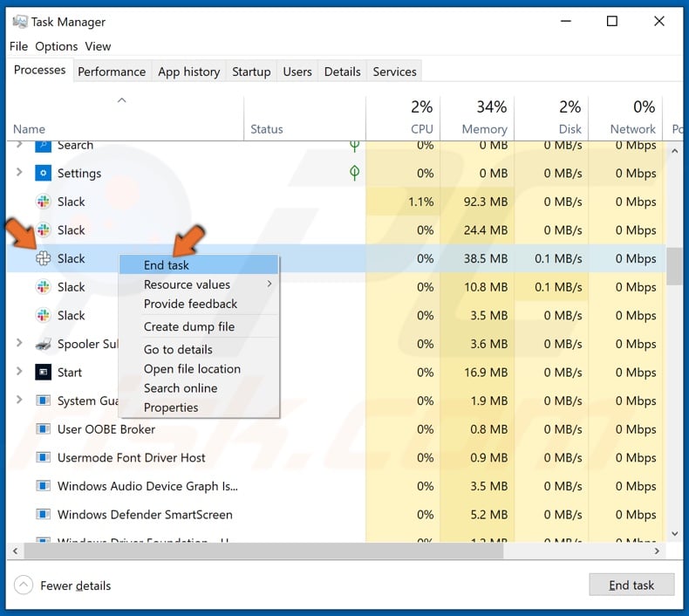Click the Fewer details circle arrow icon

point(24,585)
